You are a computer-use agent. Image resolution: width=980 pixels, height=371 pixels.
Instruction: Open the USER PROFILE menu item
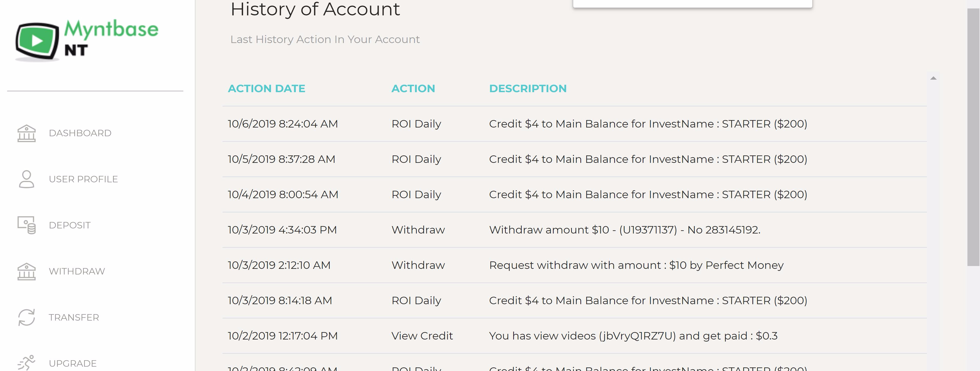click(83, 179)
